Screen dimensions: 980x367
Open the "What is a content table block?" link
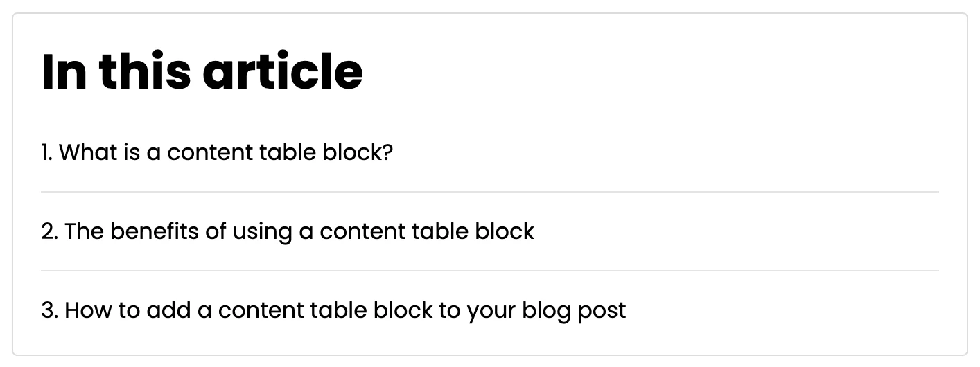216,152
